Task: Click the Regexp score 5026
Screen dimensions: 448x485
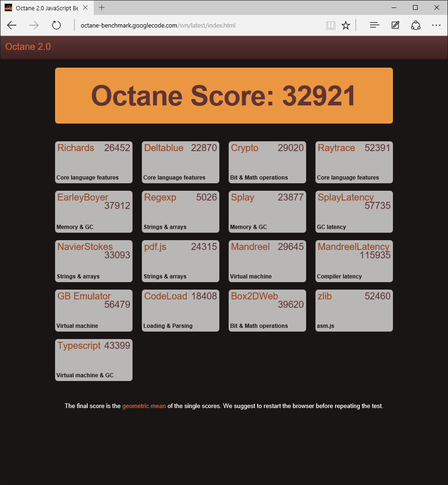Action: pos(207,197)
